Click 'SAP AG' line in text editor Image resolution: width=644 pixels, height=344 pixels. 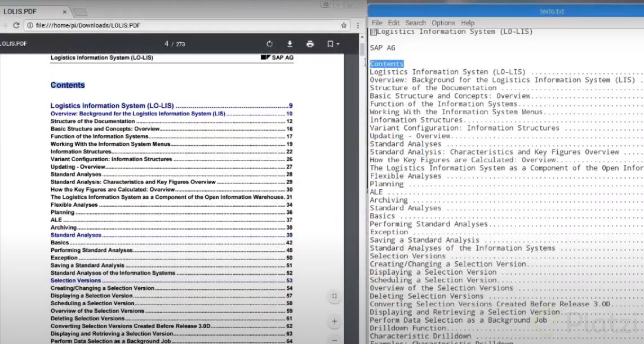[383, 48]
